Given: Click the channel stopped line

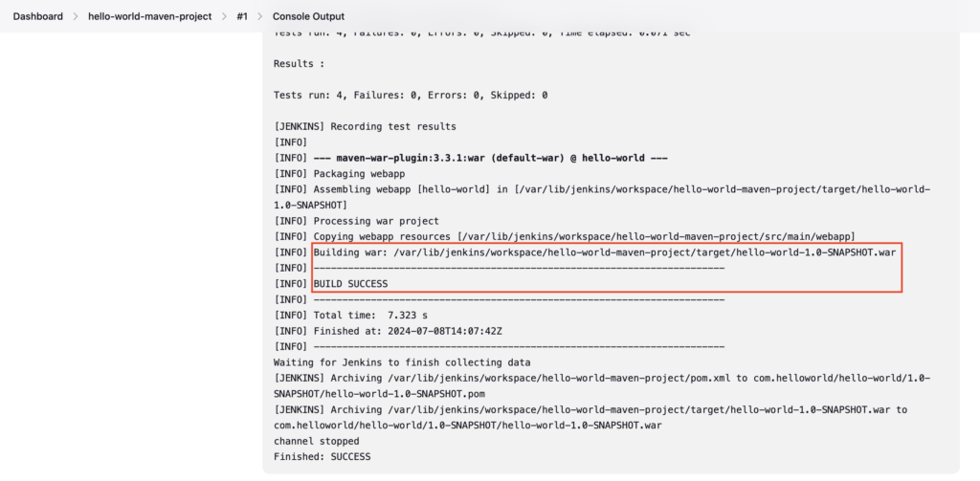Looking at the screenshot, I should tap(316, 441).
